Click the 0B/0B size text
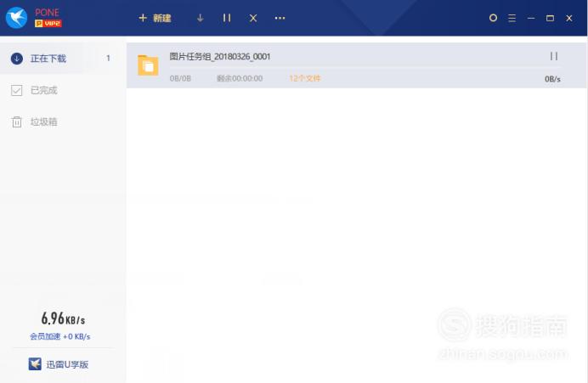The height and width of the screenshot is (383, 588). coord(180,78)
